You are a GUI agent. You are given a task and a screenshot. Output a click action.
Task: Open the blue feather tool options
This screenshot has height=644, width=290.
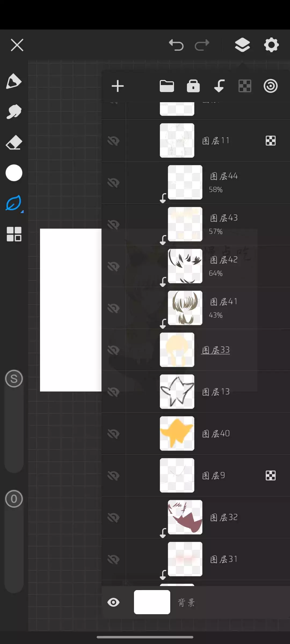point(14,203)
